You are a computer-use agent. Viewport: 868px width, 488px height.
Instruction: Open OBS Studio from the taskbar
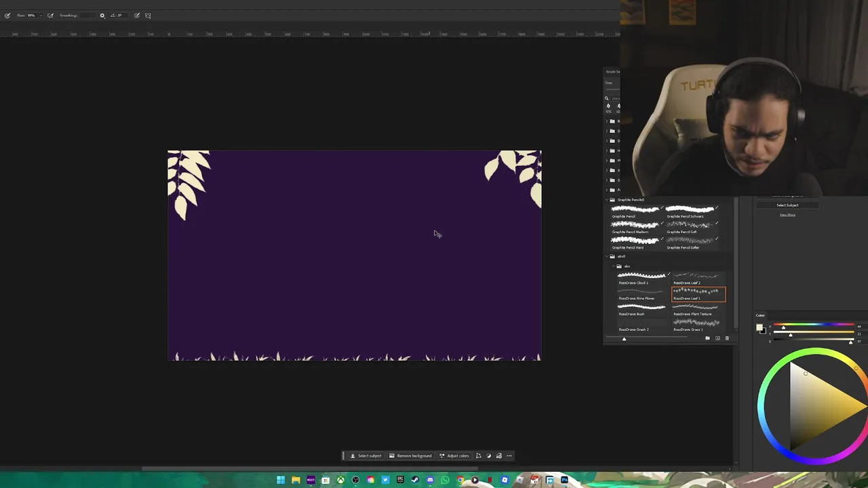pyautogui.click(x=355, y=480)
